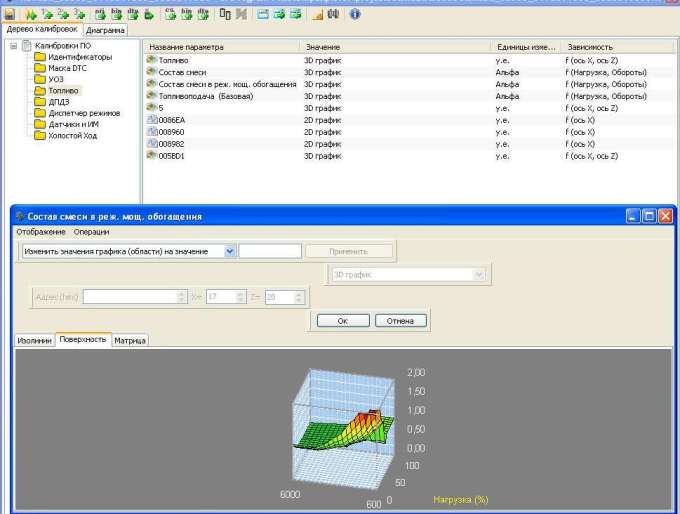Switch to the 'Диаграмма' tab
The width and height of the screenshot is (680, 514).
point(106,30)
